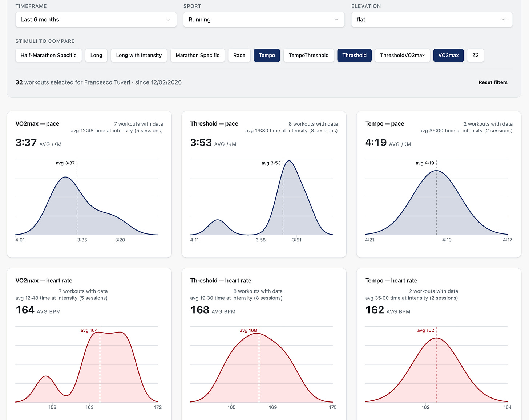Viewport: 529px width, 420px height.
Task: Expand the Sport dropdown set to Running
Action: pos(264,20)
